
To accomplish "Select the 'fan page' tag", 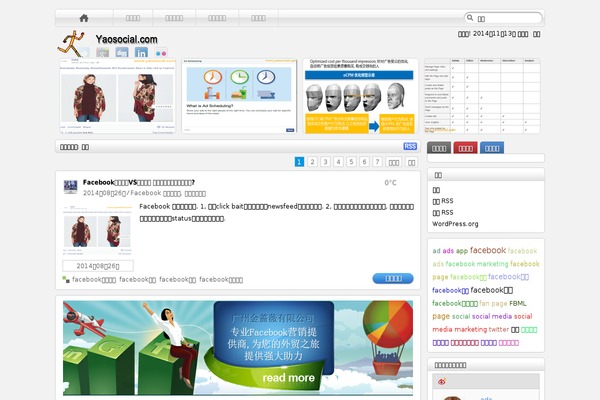I will (493, 304).
